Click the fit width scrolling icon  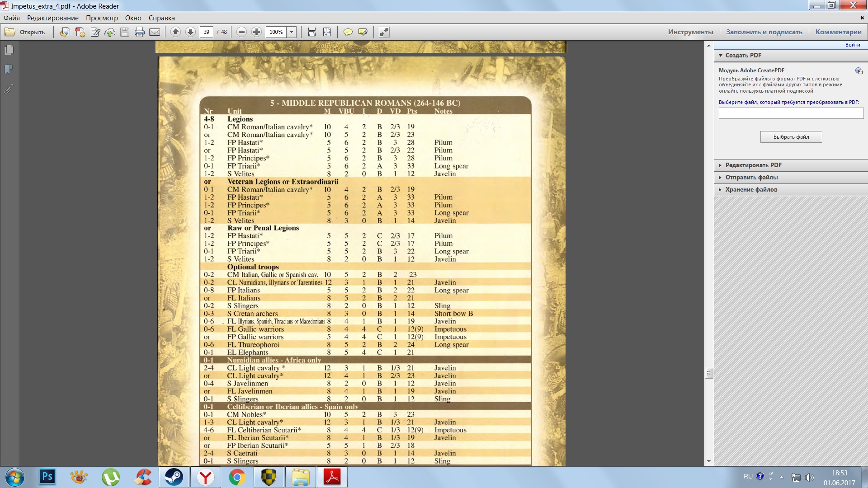coord(312,32)
